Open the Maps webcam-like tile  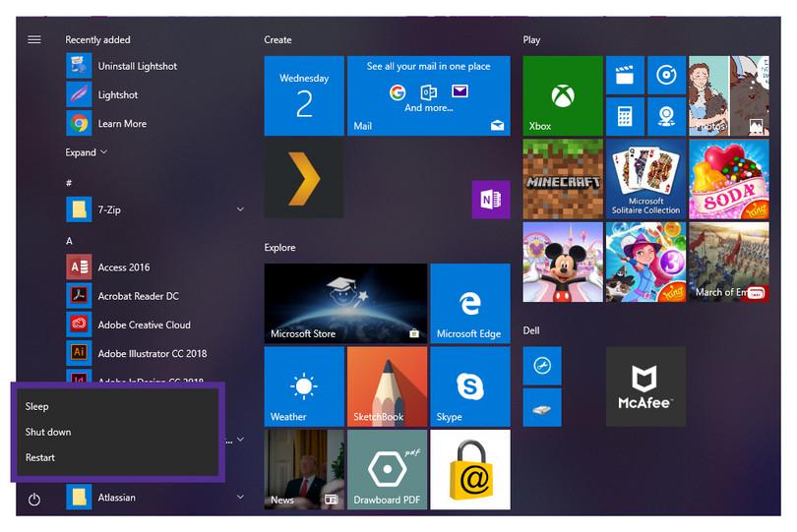[666, 117]
